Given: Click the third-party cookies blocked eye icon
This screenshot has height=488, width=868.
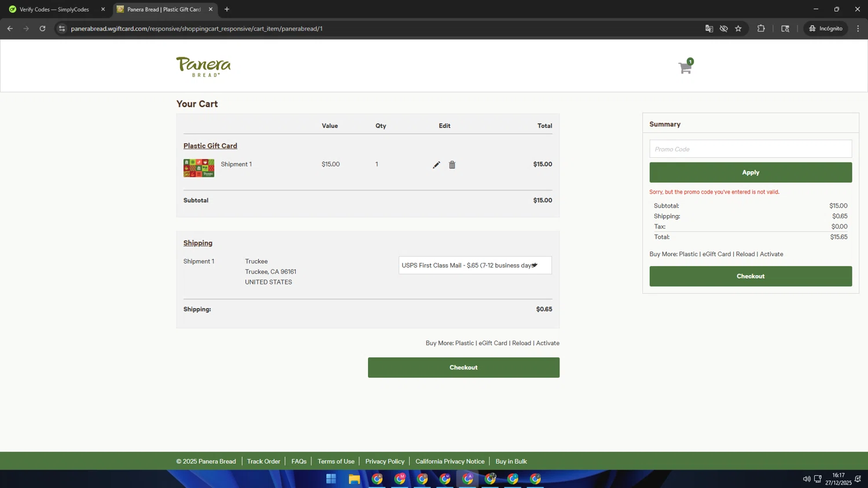Looking at the screenshot, I should (x=723, y=28).
